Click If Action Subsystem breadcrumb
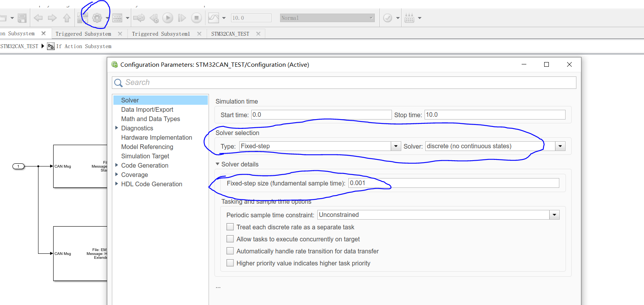 click(84, 46)
